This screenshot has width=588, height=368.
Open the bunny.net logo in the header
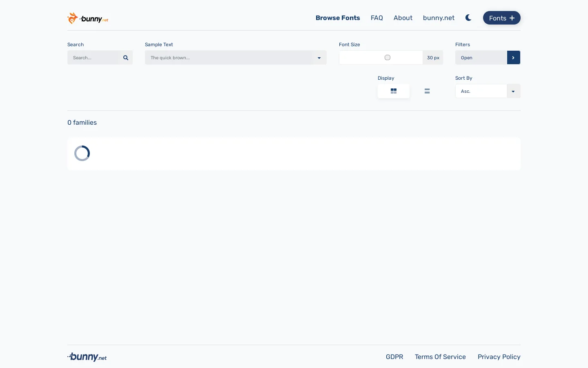(x=88, y=18)
